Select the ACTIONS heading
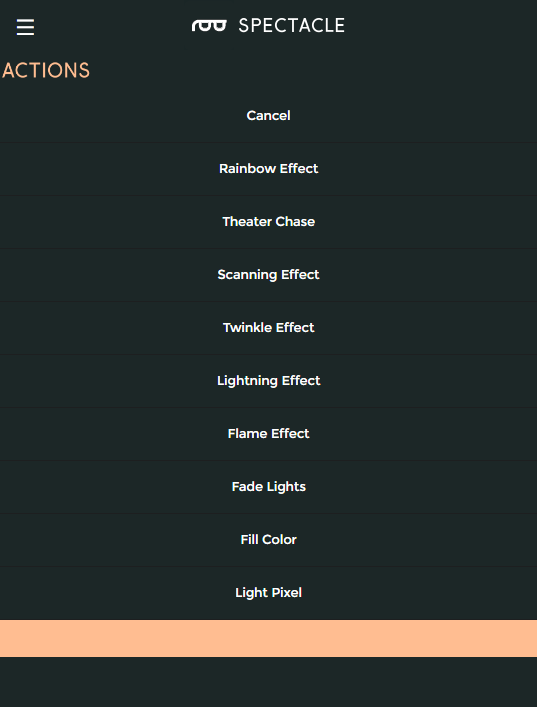 point(46,71)
